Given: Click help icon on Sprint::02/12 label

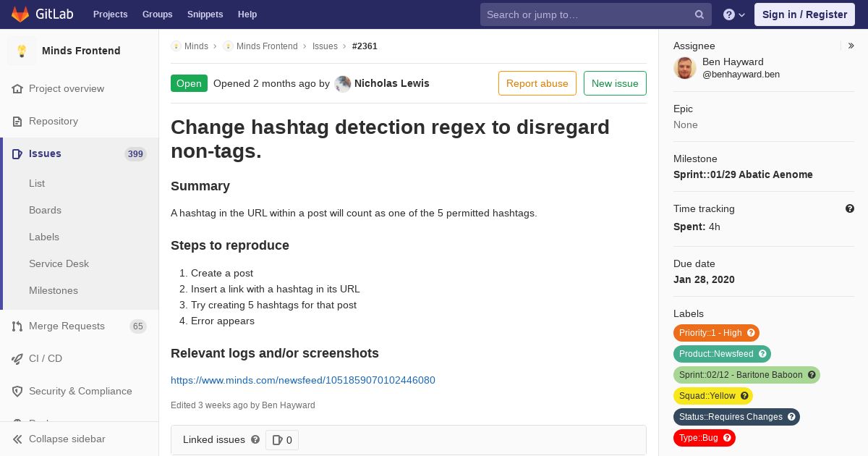Looking at the screenshot, I should point(812,375).
